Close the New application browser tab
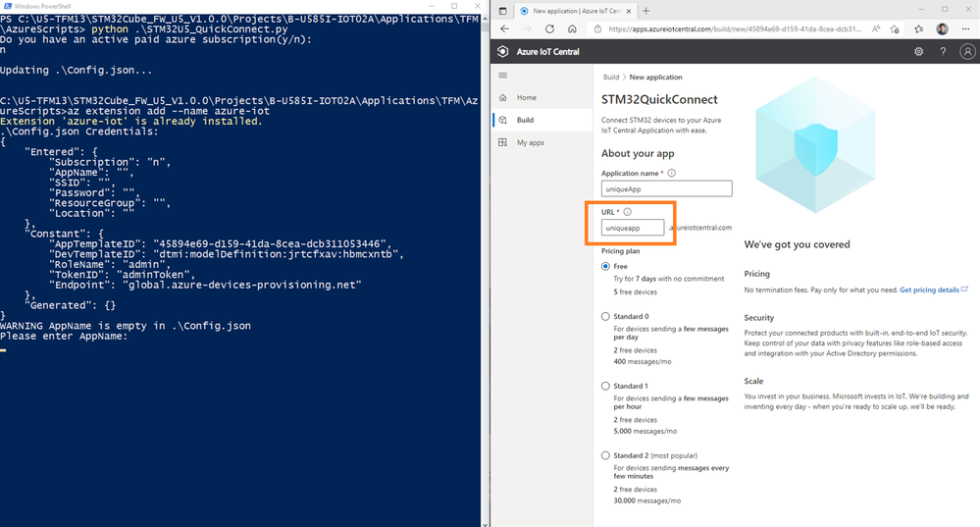980x527 pixels. [x=629, y=11]
